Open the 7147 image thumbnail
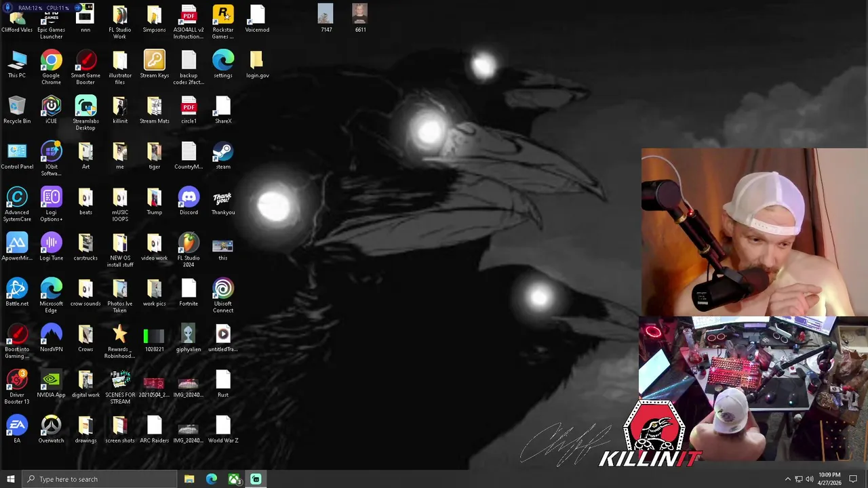868x488 pixels. tap(325, 18)
